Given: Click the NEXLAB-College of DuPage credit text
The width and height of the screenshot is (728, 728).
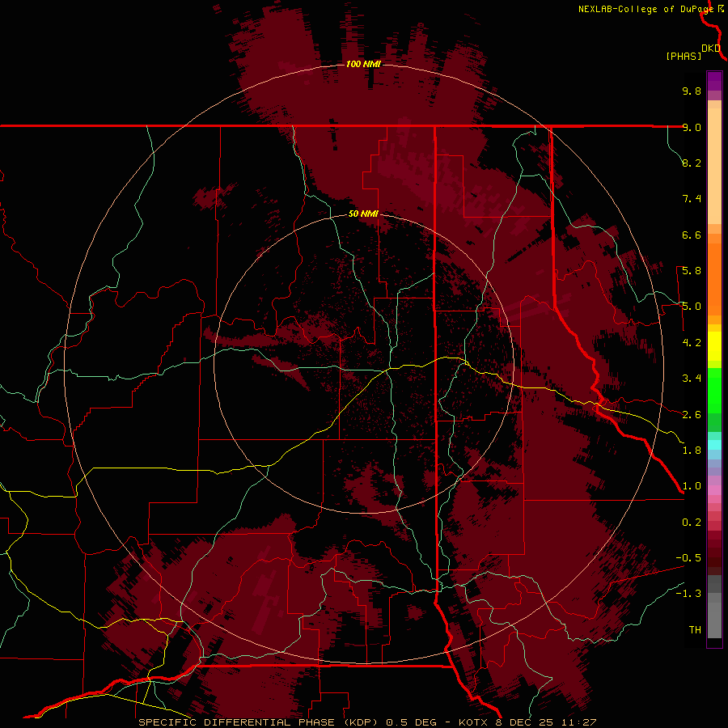Looking at the screenshot, I should 645,9.
